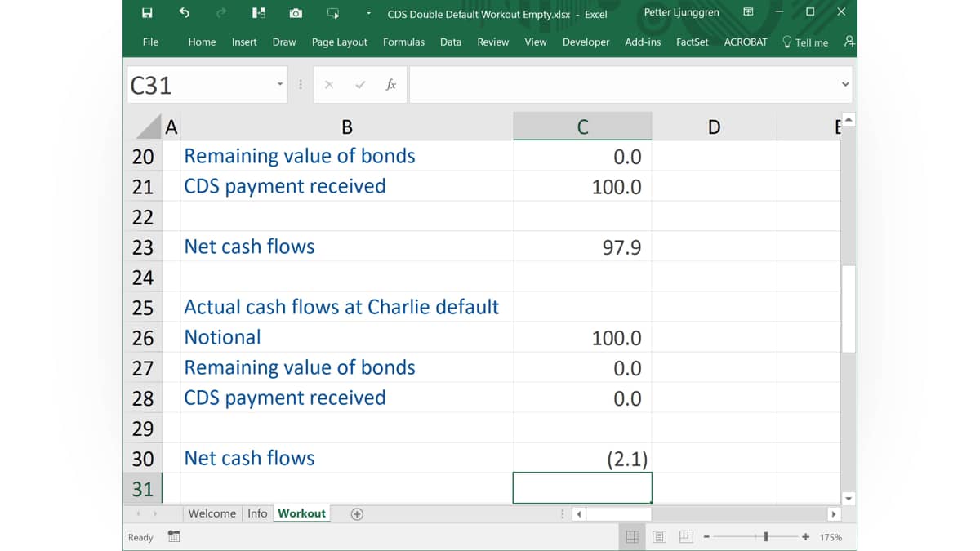Click the Quick Access icon right of camera

point(333,13)
